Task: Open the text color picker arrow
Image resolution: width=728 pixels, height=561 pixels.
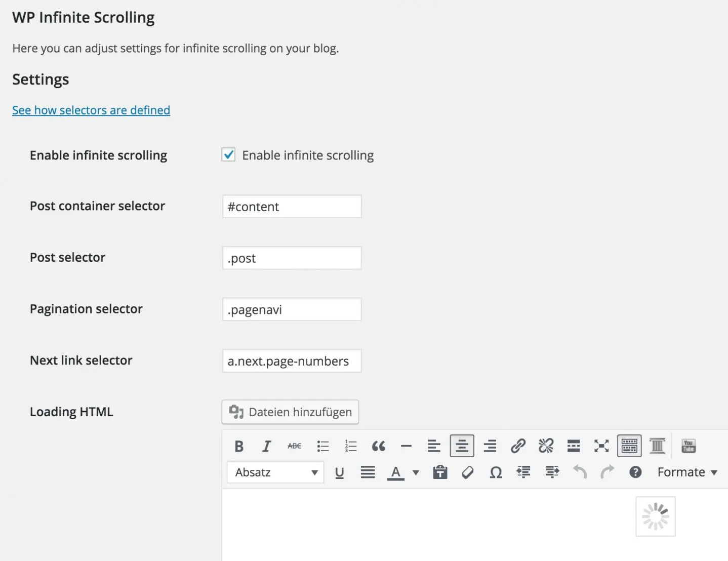Action: click(x=416, y=472)
